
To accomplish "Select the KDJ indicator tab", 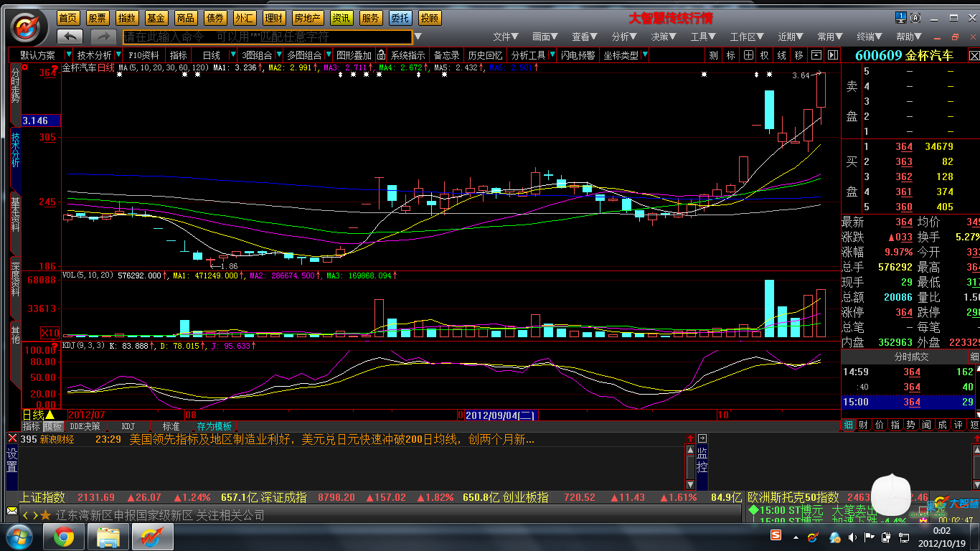I will tap(128, 426).
